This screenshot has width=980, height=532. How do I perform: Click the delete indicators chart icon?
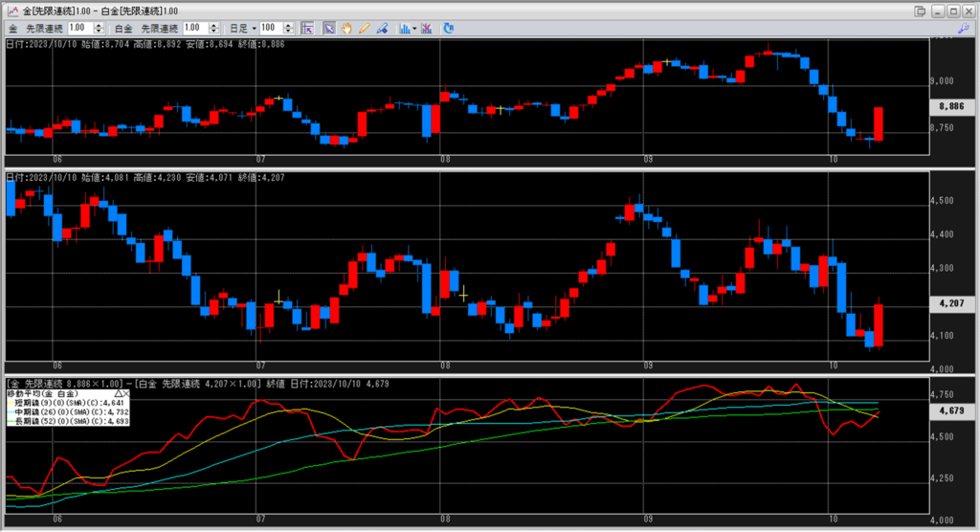[426, 28]
